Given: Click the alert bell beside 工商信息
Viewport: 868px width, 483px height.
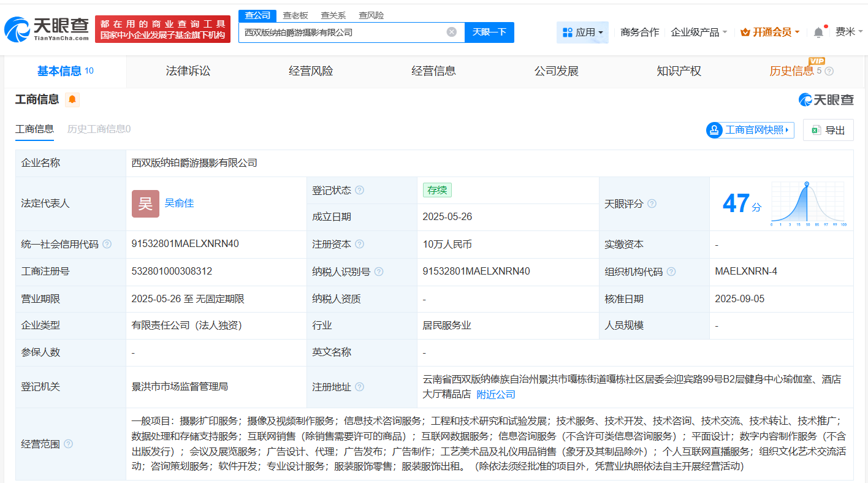Looking at the screenshot, I should [72, 99].
